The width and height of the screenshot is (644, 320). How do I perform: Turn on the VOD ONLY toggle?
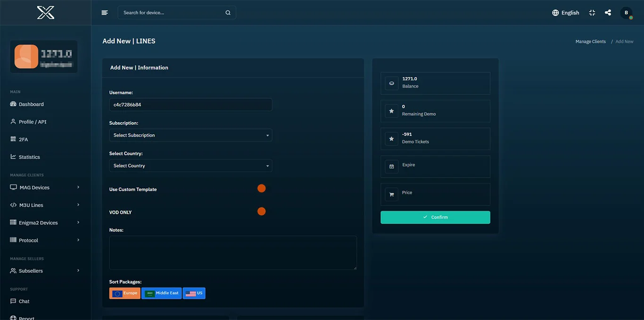(x=262, y=211)
